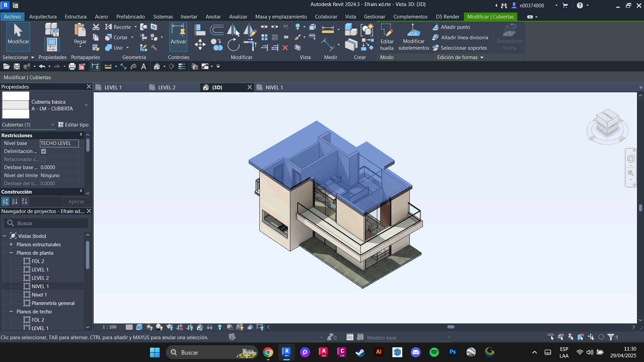This screenshot has width=644, height=362.
Task: Toggle shadows in view control bar
Action: point(159,327)
